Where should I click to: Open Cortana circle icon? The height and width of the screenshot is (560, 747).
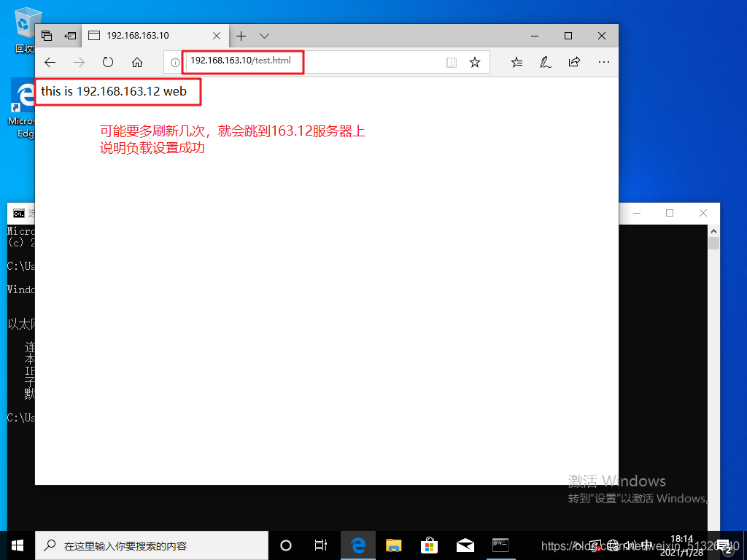286,545
